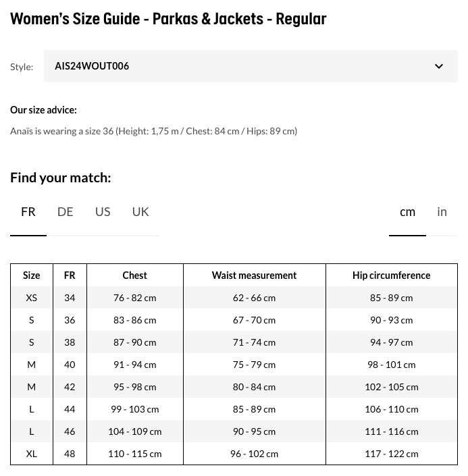
Task: Select the UK size tab
Action: pos(140,212)
